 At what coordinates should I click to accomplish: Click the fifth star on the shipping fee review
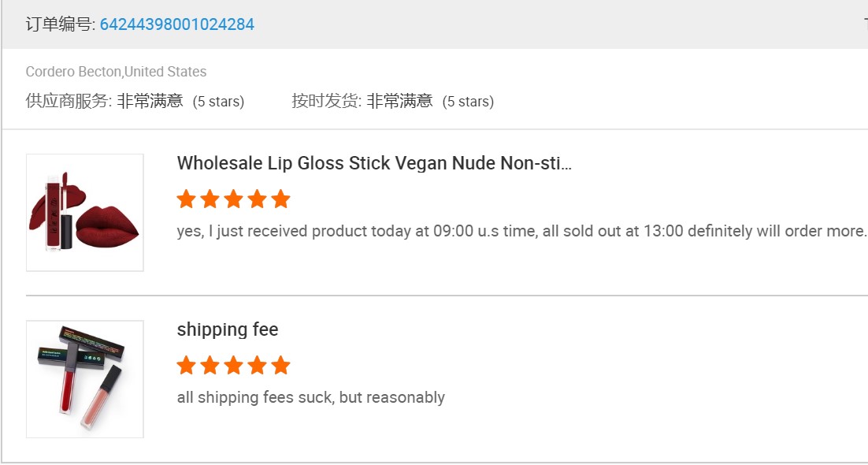click(x=281, y=365)
